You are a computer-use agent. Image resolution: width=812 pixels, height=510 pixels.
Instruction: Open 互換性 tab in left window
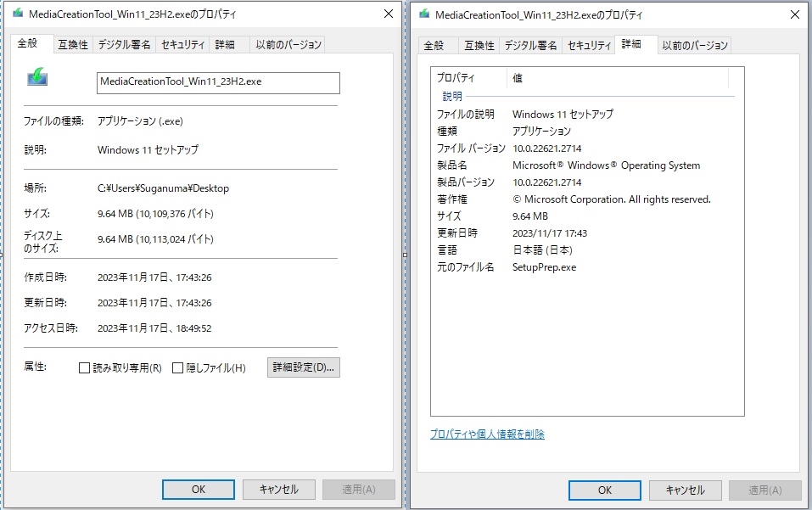click(x=73, y=45)
